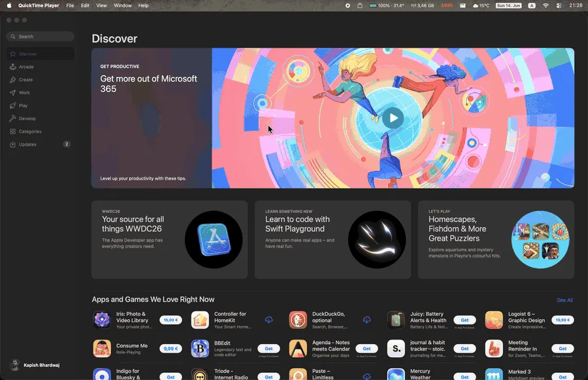This screenshot has height=380, width=588.
Task: Open the Consume Me app icon
Action: click(x=102, y=349)
